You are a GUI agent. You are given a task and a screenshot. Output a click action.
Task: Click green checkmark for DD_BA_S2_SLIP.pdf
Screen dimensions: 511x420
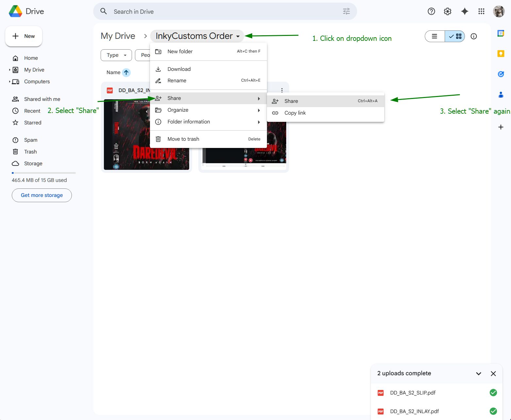pos(493,393)
